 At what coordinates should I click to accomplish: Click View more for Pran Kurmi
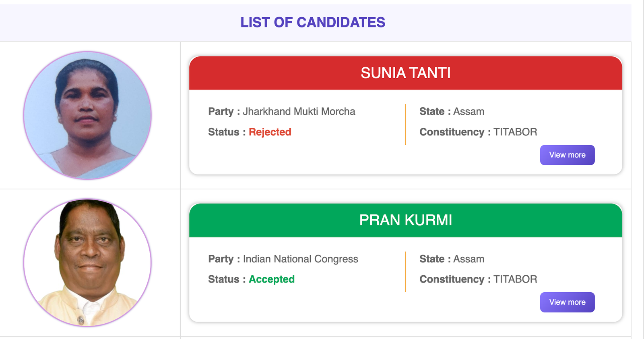click(567, 302)
